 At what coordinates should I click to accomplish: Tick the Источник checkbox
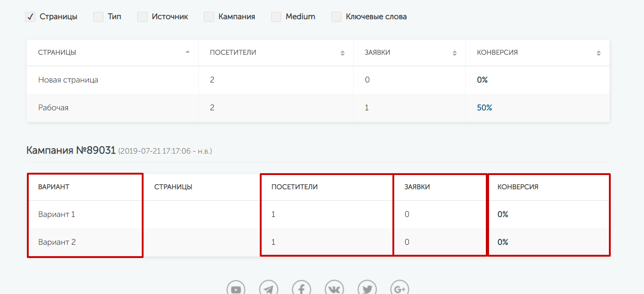coord(143,17)
